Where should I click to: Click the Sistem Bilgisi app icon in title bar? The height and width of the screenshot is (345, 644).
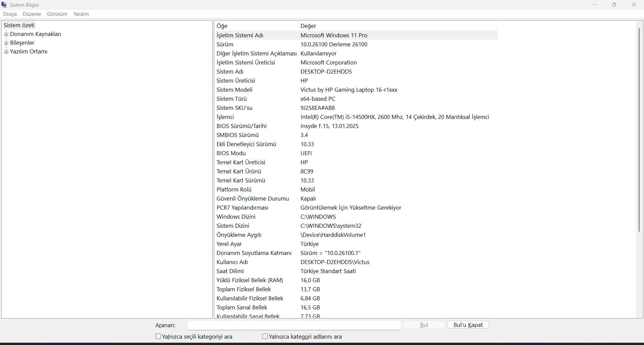coord(4,5)
